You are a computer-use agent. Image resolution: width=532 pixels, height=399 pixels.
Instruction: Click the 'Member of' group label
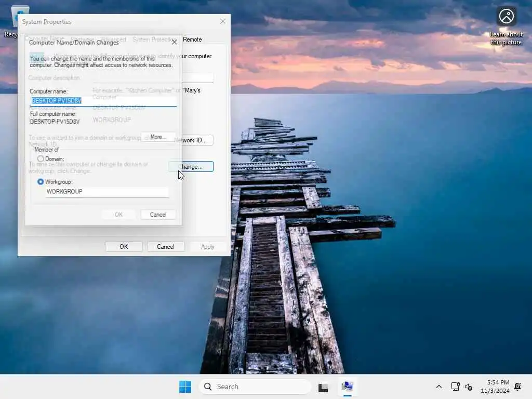tap(46, 150)
